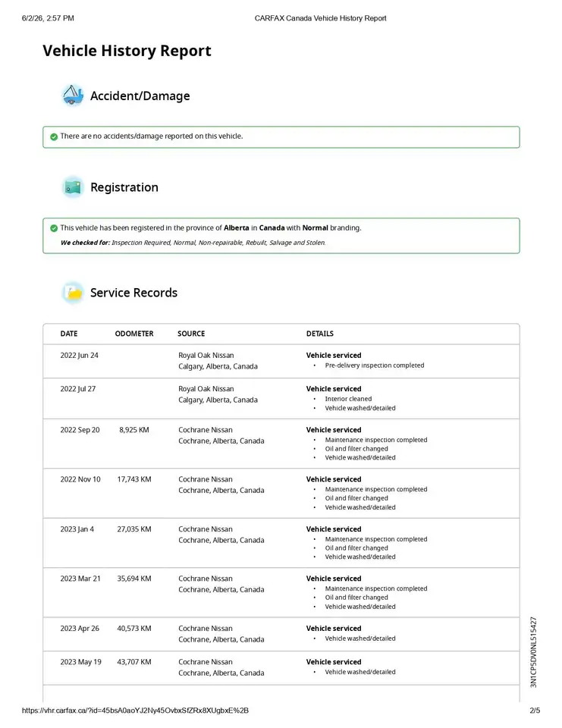Click the Registration heading

(x=124, y=187)
